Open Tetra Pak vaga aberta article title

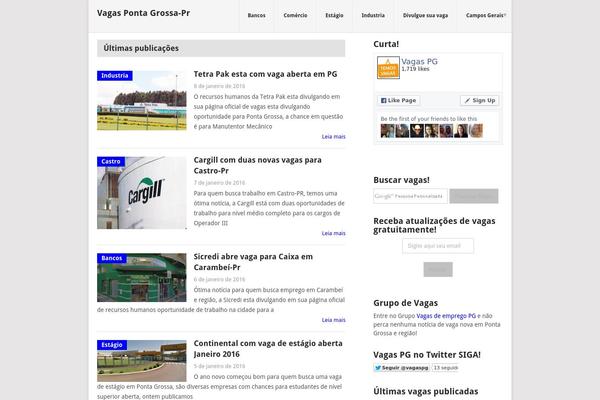[265, 74]
